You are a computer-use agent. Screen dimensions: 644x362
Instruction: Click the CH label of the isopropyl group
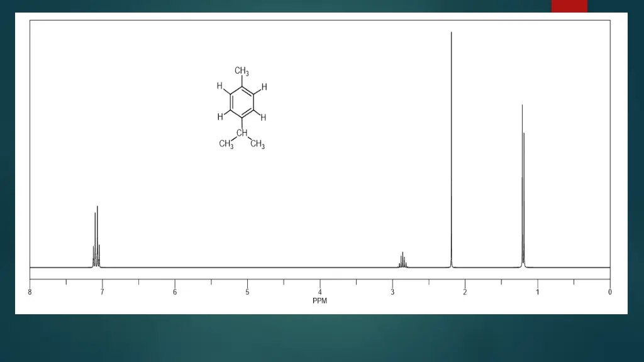click(x=242, y=133)
